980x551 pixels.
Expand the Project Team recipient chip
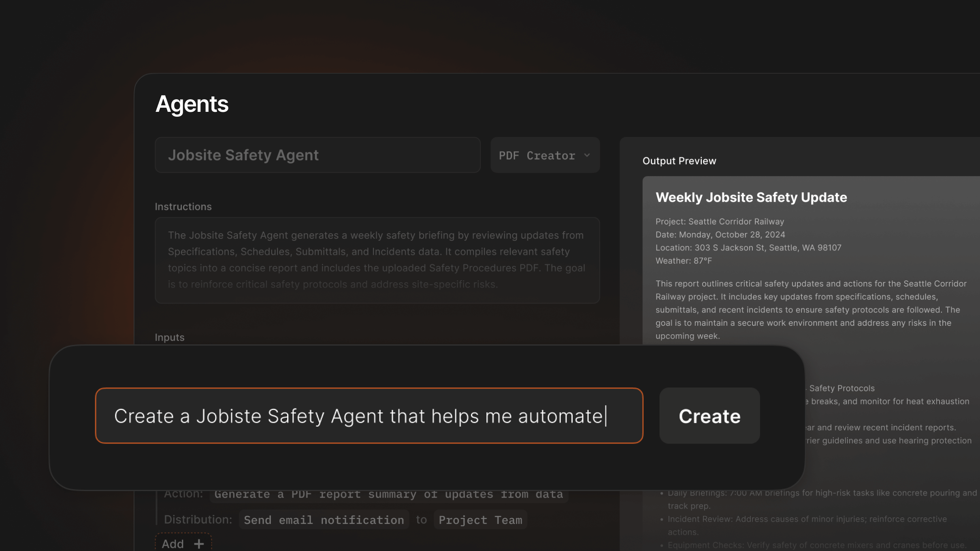(x=480, y=520)
